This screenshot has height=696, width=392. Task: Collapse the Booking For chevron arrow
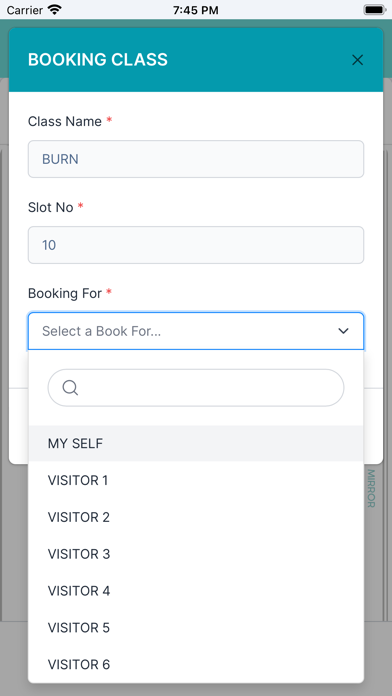343,331
